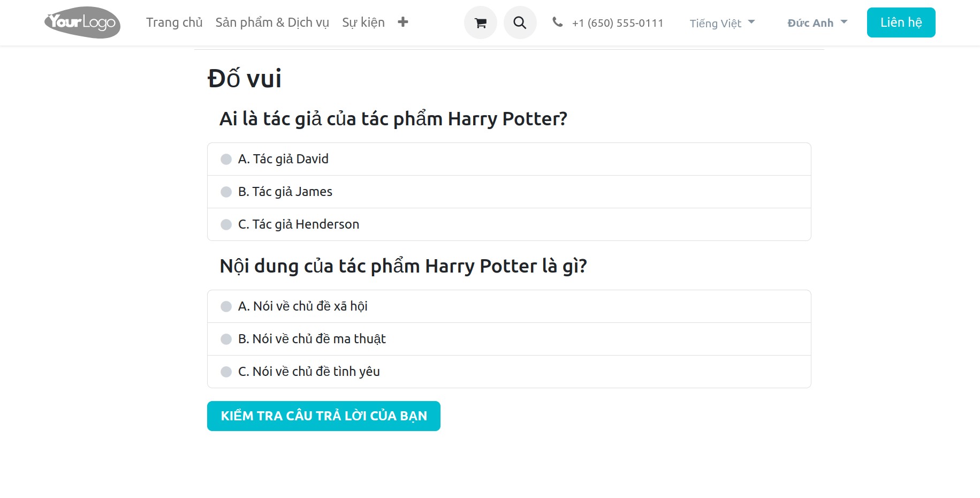This screenshot has width=980, height=498.
Task: Click the Liên hệ button
Action: click(x=901, y=22)
